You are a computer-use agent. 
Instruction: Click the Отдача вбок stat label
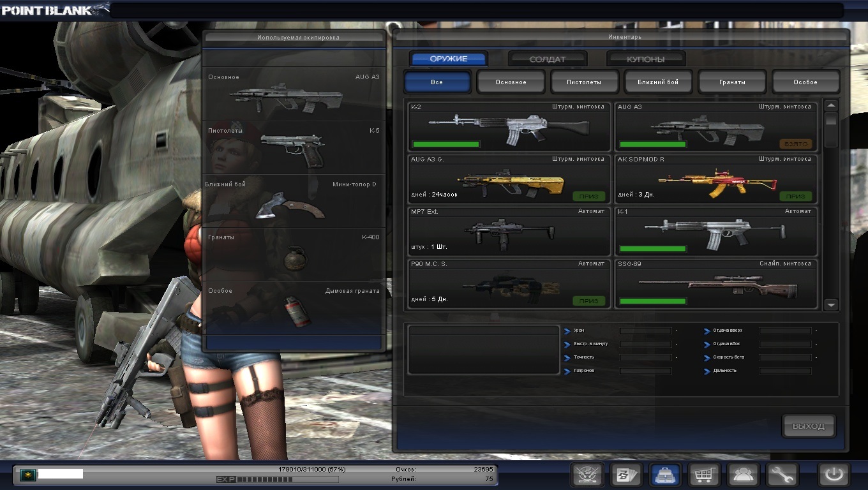pos(726,344)
